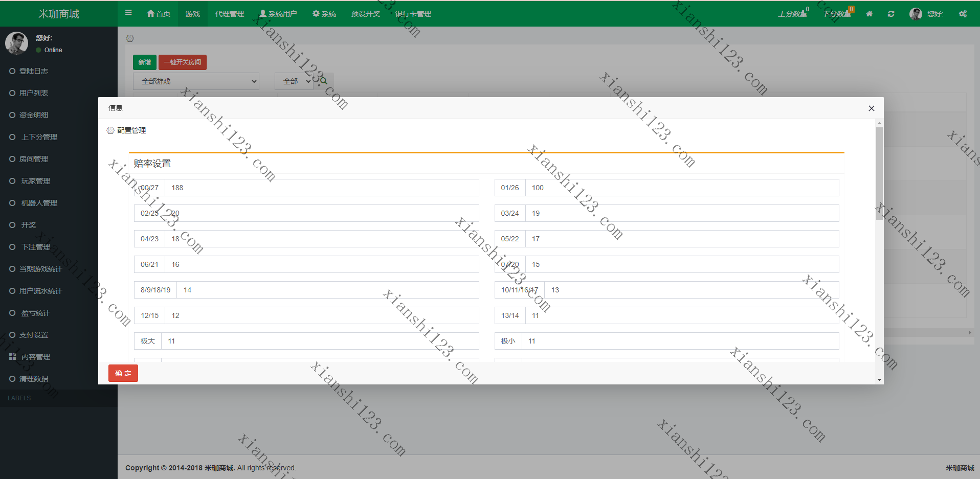
Task: Click the 下分数量 notification counter
Action: pyautogui.click(x=839, y=13)
